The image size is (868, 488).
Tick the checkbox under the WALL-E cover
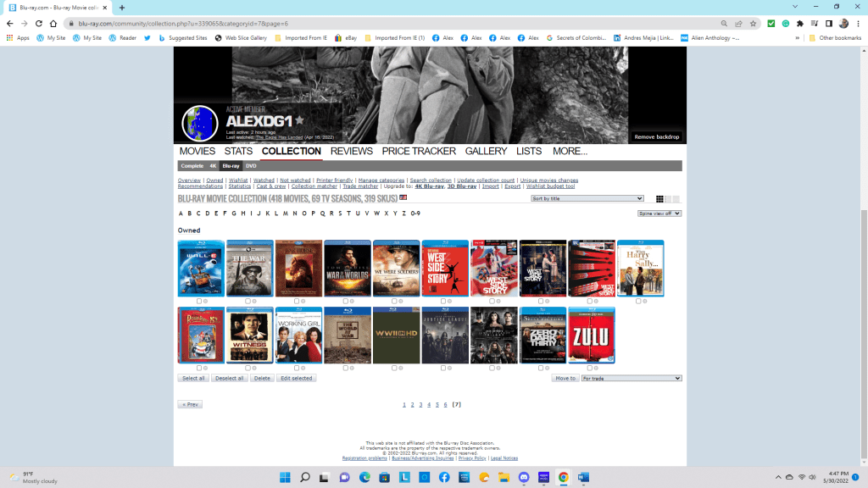tap(199, 301)
